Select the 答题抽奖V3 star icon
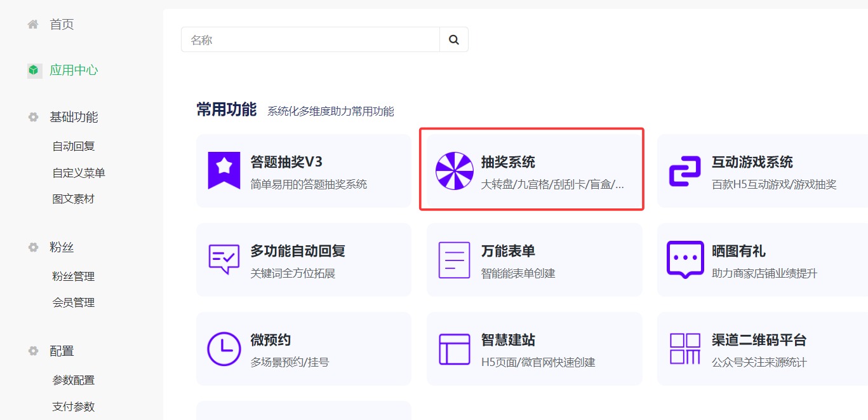Viewport: 868px width, 420px height. tap(224, 170)
